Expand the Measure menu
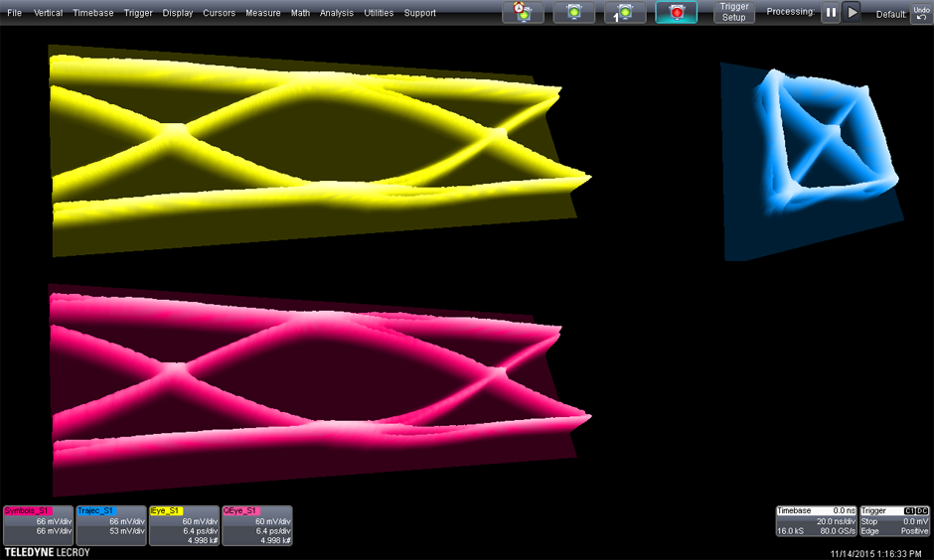 click(x=262, y=13)
